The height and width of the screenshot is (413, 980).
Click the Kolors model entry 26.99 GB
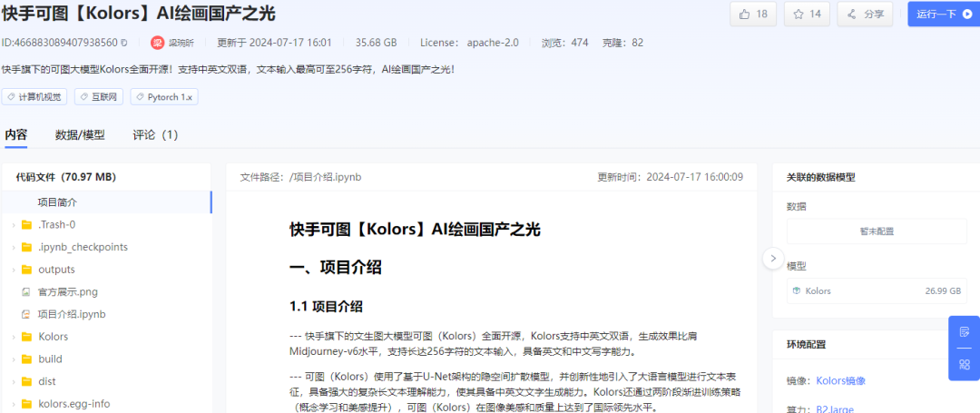tap(877, 290)
